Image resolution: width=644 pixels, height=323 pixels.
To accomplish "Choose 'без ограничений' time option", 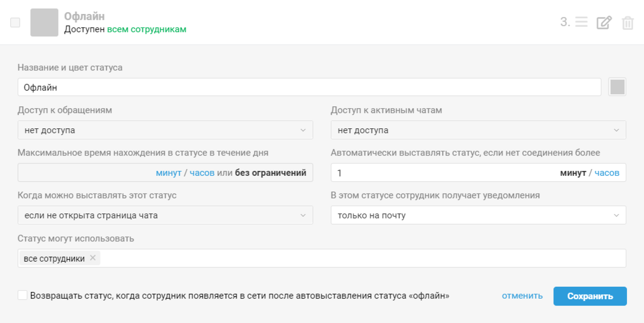I will [x=271, y=173].
